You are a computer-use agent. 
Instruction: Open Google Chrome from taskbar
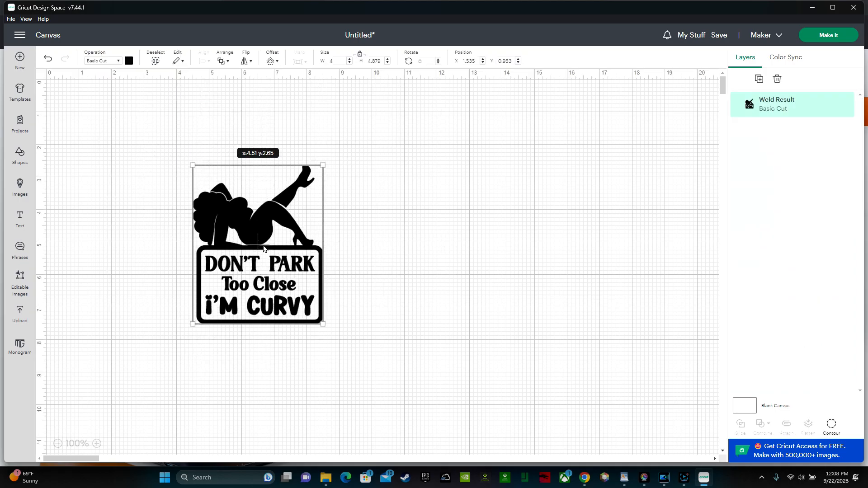tap(584, 477)
